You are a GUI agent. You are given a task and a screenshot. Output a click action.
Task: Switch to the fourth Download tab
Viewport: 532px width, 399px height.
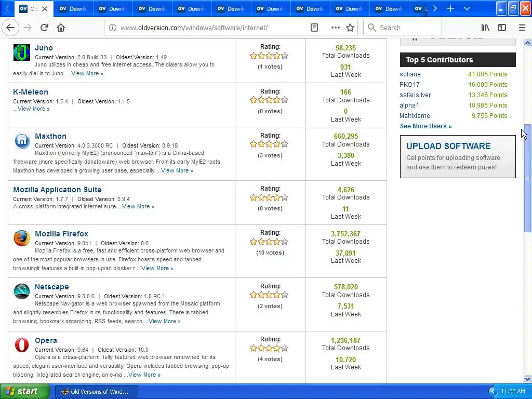tap(191, 9)
